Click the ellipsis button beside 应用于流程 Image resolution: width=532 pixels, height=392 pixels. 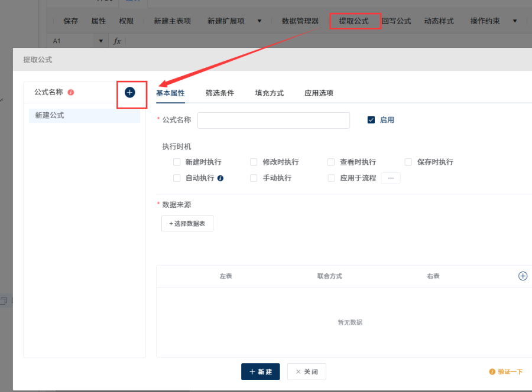click(x=391, y=178)
